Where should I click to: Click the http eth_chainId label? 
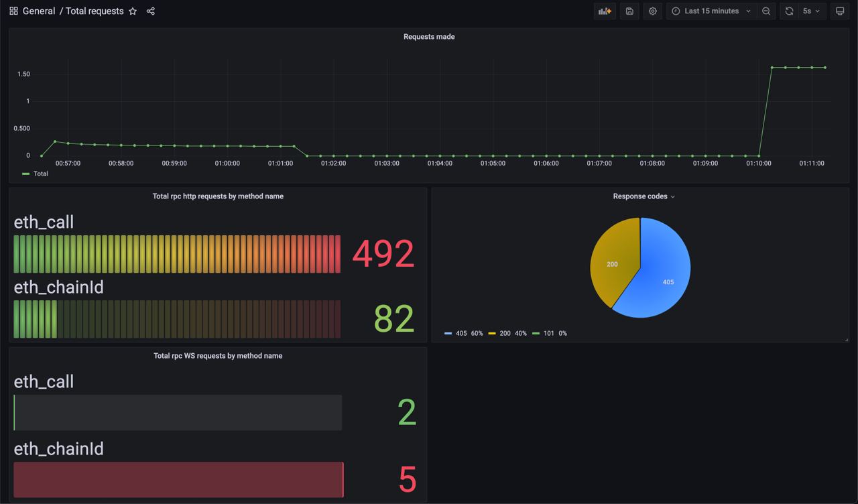[x=59, y=288]
